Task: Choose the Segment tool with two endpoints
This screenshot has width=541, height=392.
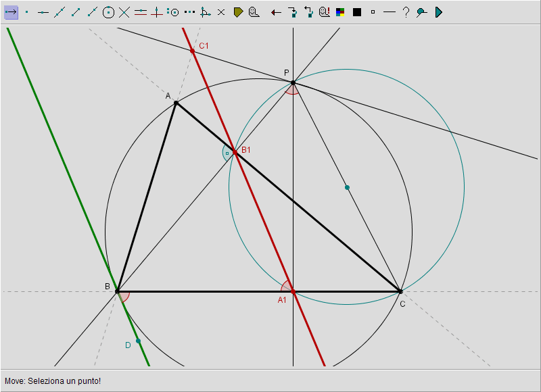Action: click(76, 12)
